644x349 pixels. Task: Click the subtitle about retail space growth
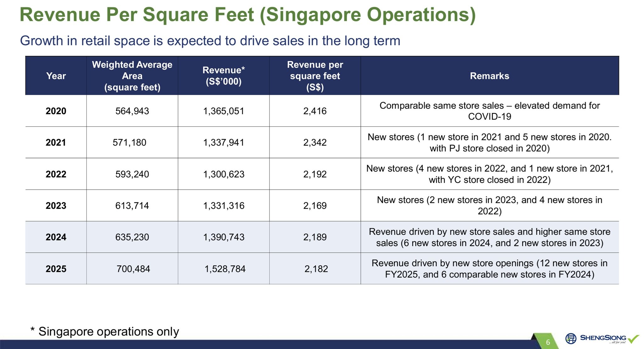[x=210, y=41]
